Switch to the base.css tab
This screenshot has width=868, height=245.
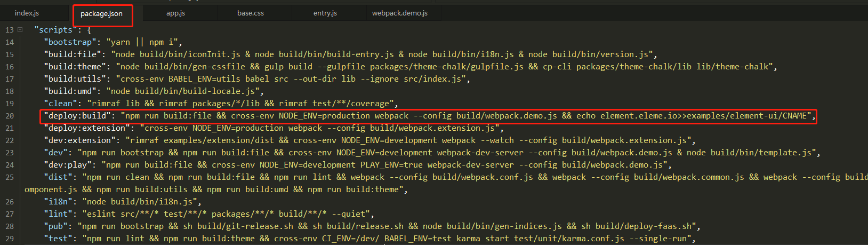(251, 13)
